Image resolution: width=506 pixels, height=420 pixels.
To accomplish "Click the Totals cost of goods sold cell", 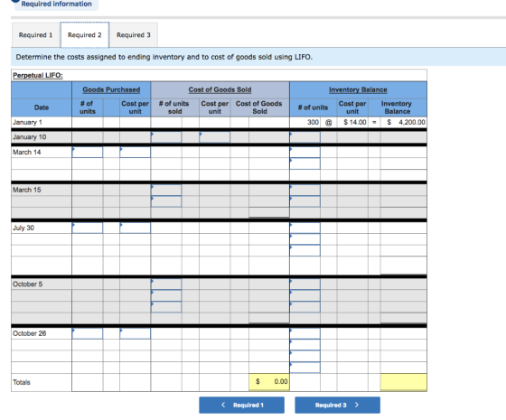I will pos(269,382).
